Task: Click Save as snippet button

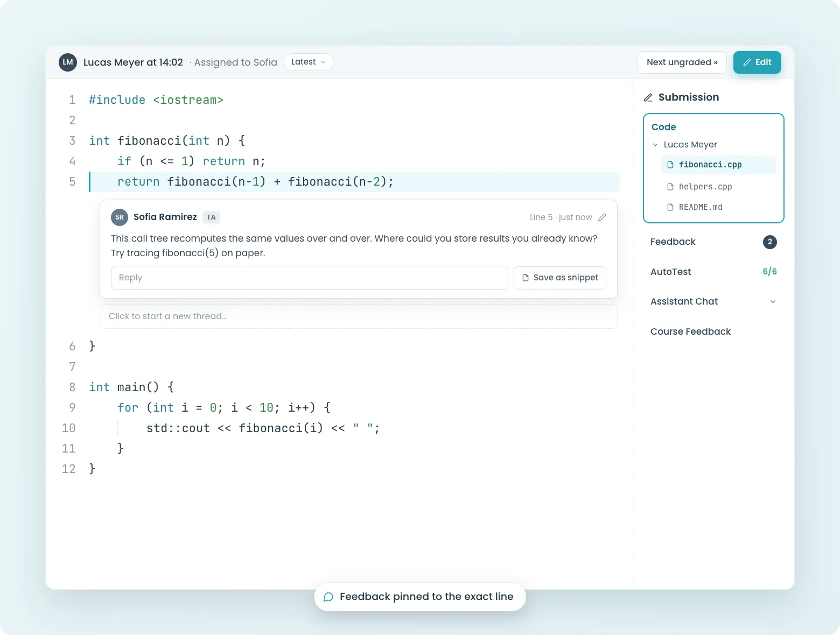Action: tap(560, 278)
